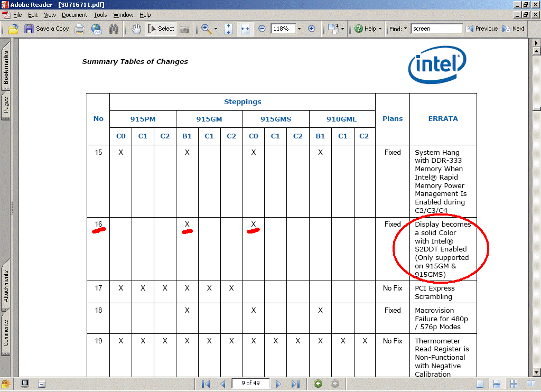Open the Pages side panel tab
This screenshot has height=392, width=541.
tap(6, 105)
